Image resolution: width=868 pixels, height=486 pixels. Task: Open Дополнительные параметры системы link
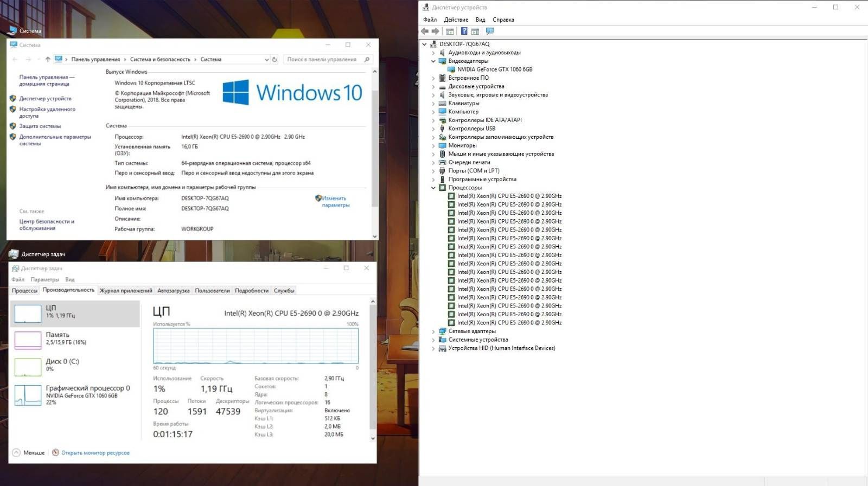55,140
